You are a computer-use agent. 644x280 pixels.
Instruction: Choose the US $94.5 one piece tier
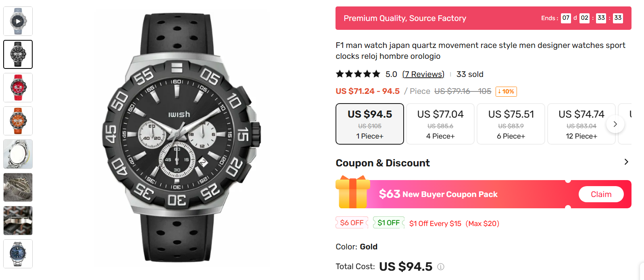pyautogui.click(x=370, y=124)
